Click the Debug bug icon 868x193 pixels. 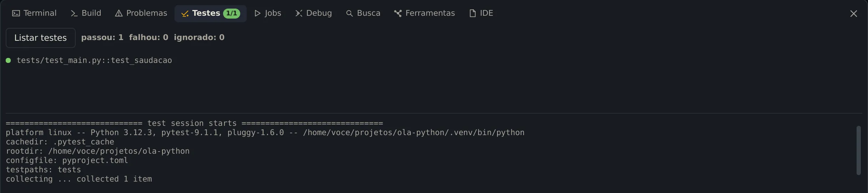point(299,13)
